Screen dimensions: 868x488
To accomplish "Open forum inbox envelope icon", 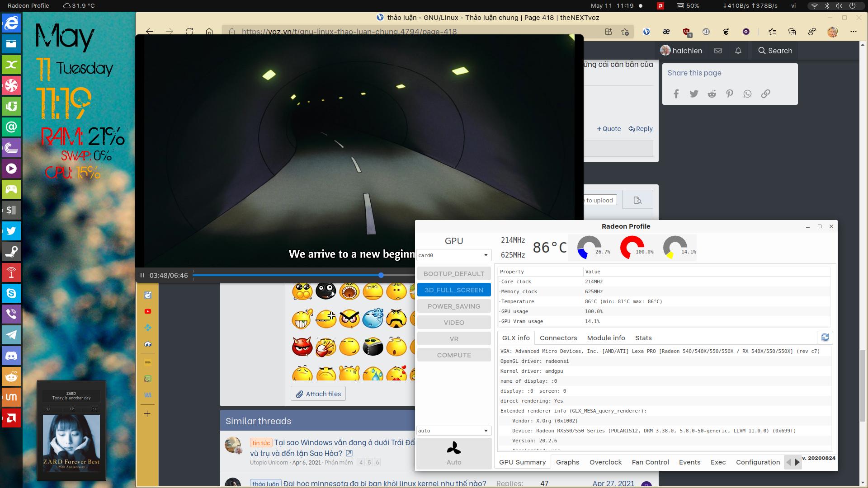I will [718, 51].
